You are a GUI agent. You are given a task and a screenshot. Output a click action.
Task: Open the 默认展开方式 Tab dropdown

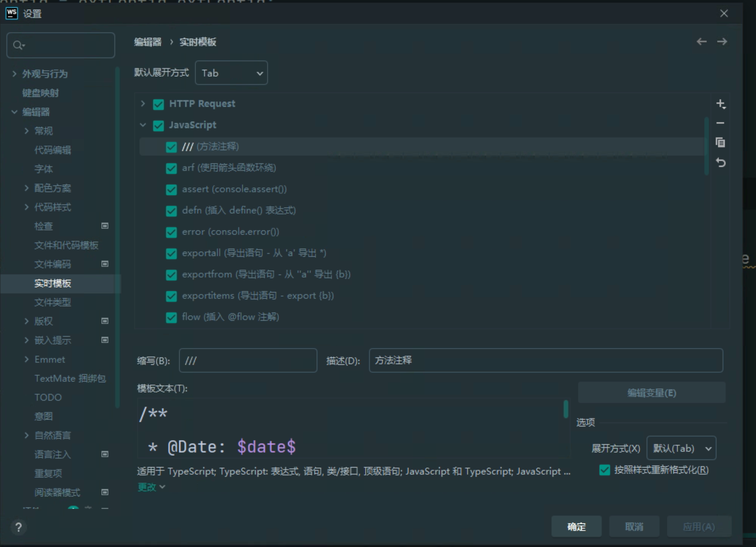(x=231, y=73)
